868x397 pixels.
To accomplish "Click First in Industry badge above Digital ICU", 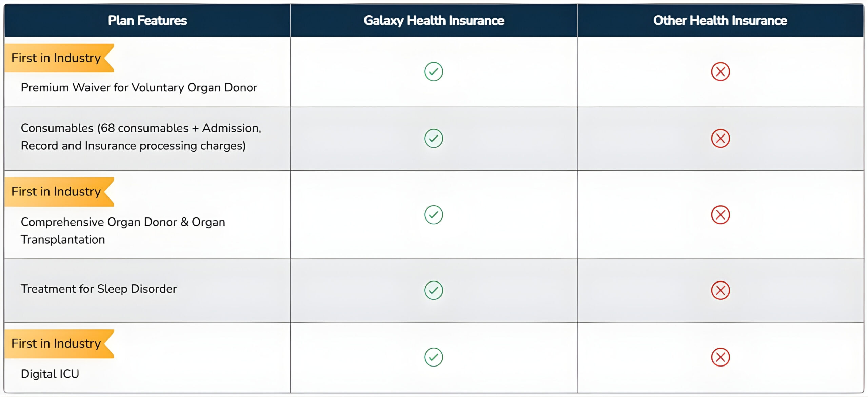I will point(56,343).
